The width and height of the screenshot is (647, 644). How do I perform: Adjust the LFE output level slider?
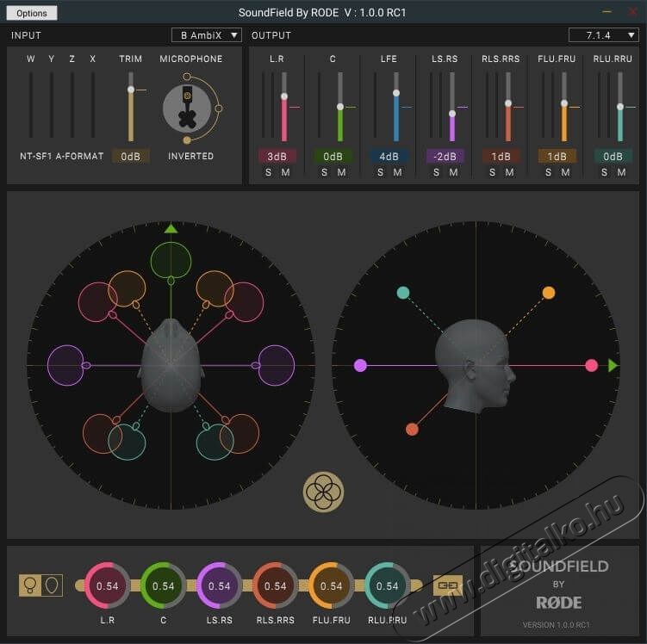click(396, 93)
